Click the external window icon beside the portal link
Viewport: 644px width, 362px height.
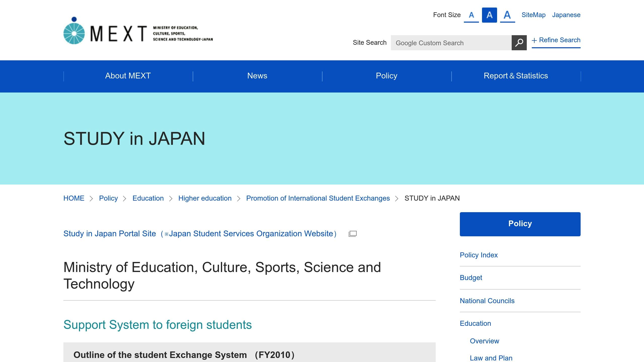[x=353, y=234]
